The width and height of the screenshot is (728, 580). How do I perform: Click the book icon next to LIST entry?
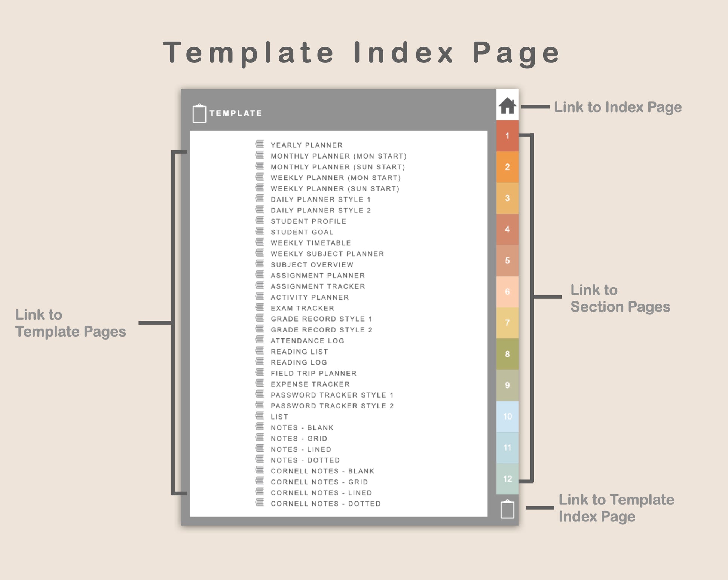[x=259, y=416]
